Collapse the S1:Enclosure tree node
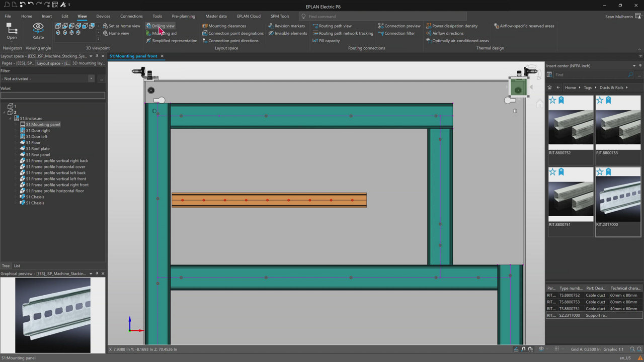 click(x=10, y=119)
